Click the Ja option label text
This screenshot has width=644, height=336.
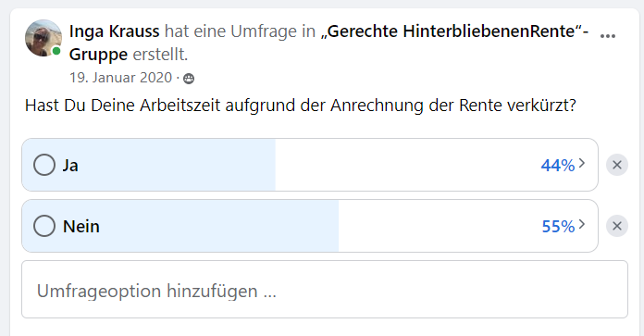click(x=70, y=165)
